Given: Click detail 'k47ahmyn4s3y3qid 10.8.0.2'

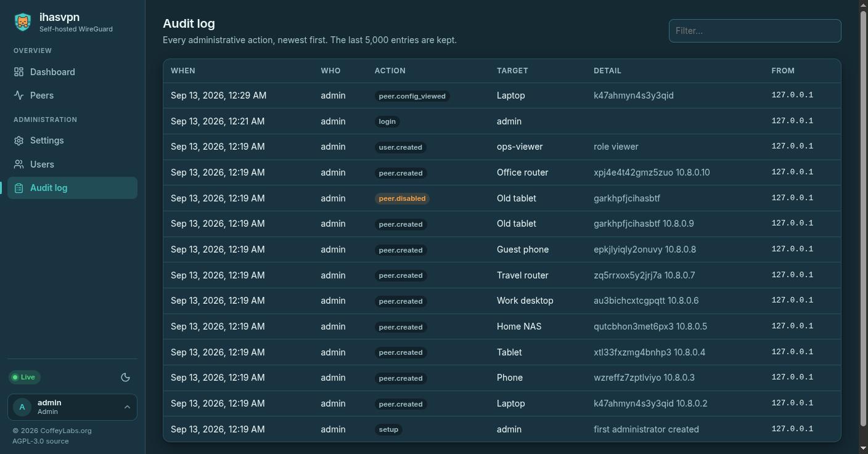Looking at the screenshot, I should click(650, 403).
